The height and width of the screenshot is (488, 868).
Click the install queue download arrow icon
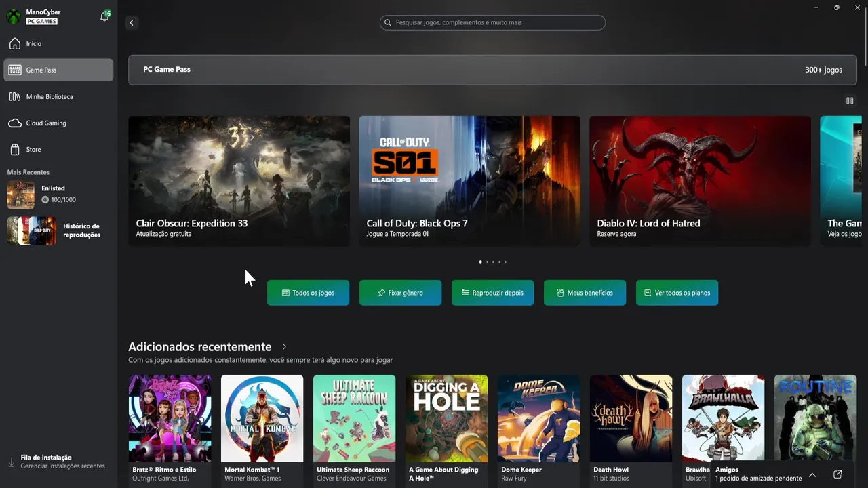tap(11, 462)
